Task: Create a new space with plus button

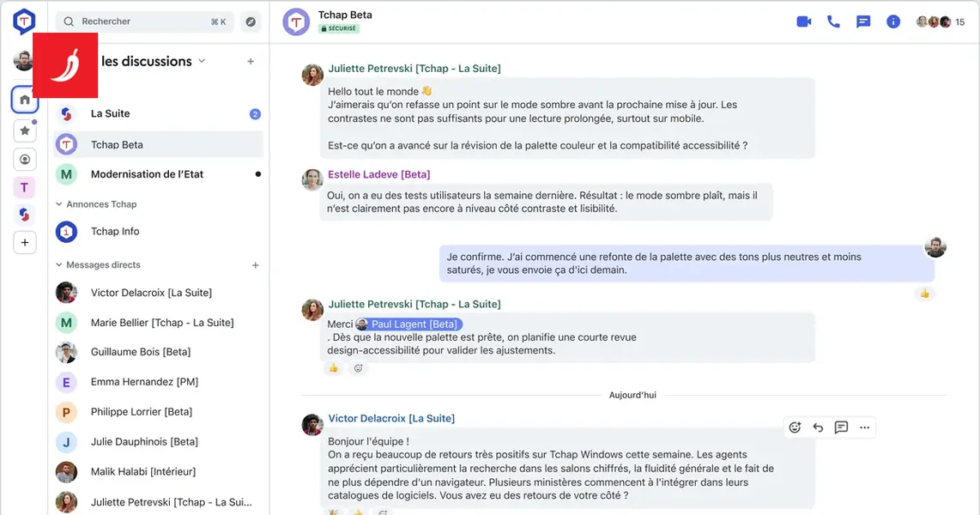Action: (24, 243)
